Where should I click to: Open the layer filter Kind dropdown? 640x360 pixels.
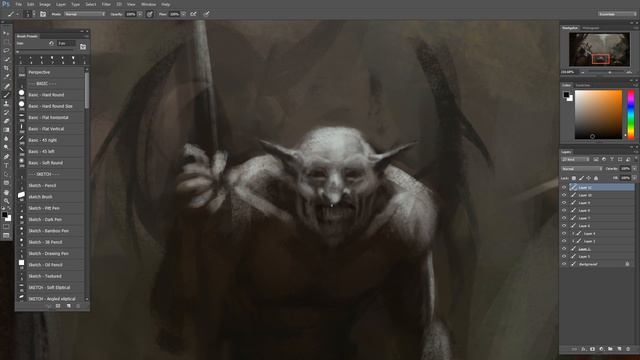click(x=576, y=159)
